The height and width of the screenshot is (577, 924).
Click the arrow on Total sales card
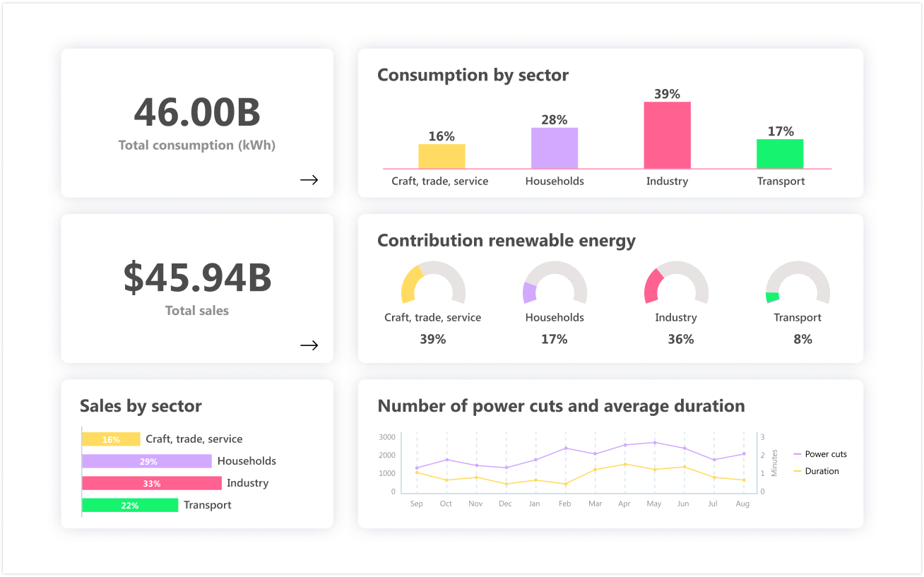(x=309, y=345)
